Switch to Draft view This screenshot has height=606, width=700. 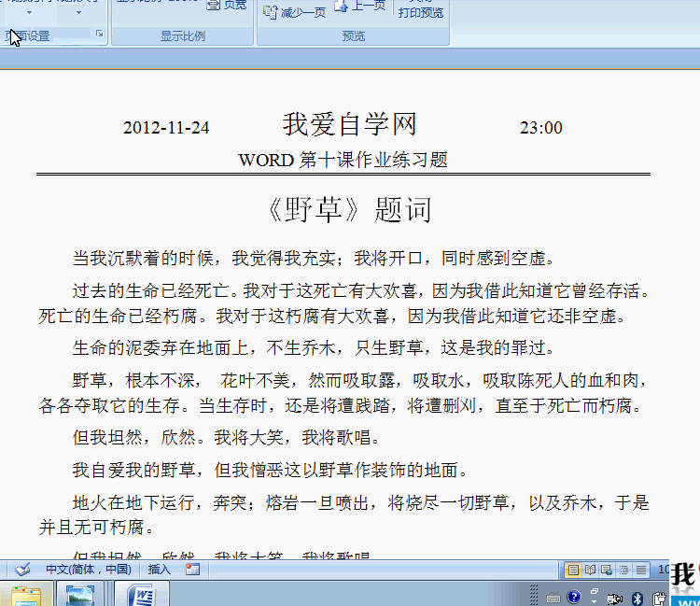click(x=640, y=570)
